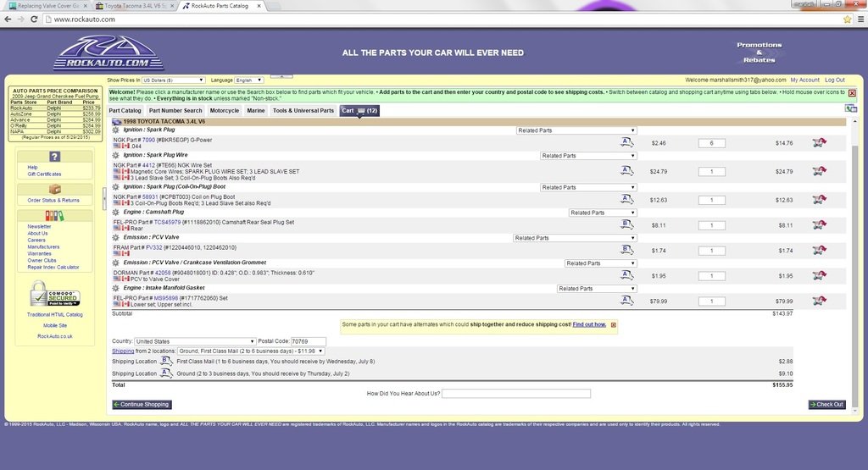Click warehouse B truck icon for FRAM FV332
Image resolution: width=868 pixels, height=470 pixels.
tap(626, 249)
